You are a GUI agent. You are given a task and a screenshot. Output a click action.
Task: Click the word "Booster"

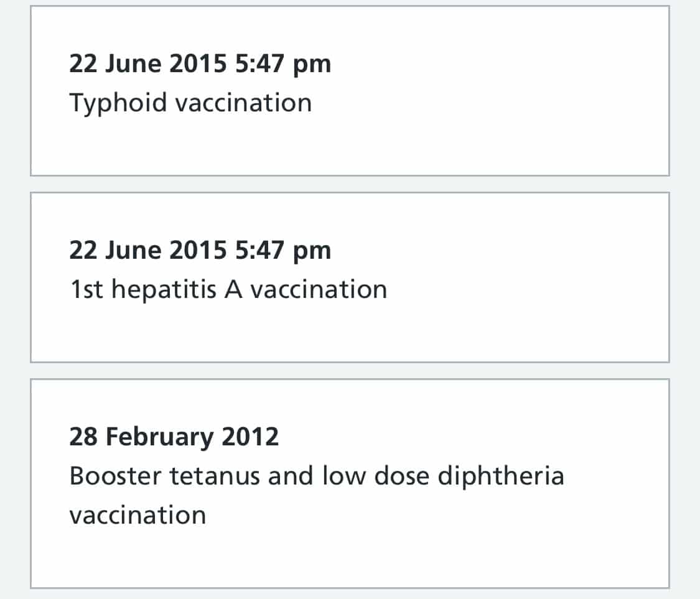click(116, 476)
